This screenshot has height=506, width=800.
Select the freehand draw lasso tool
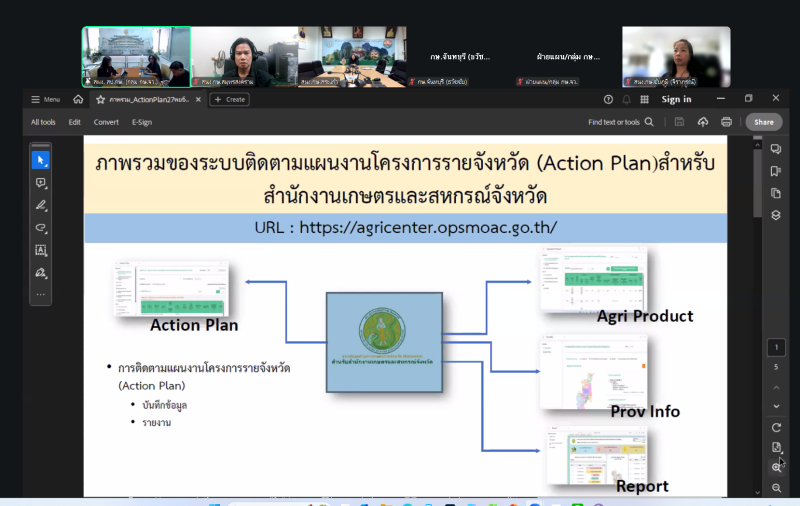click(41, 228)
